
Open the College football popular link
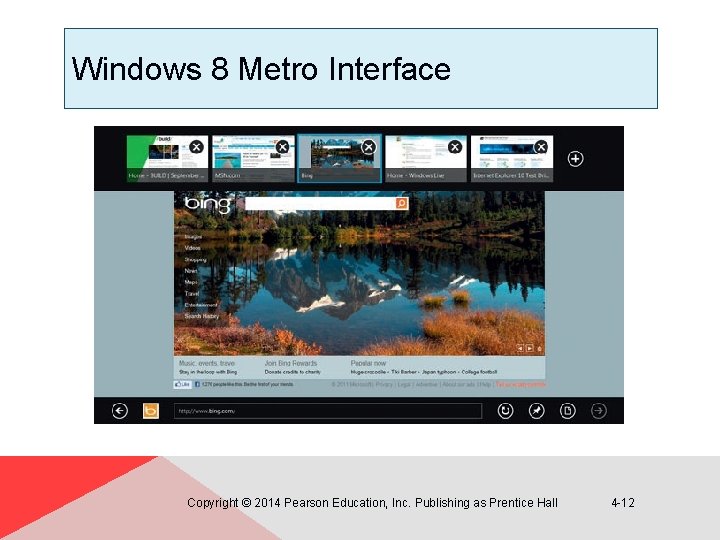click(479, 372)
